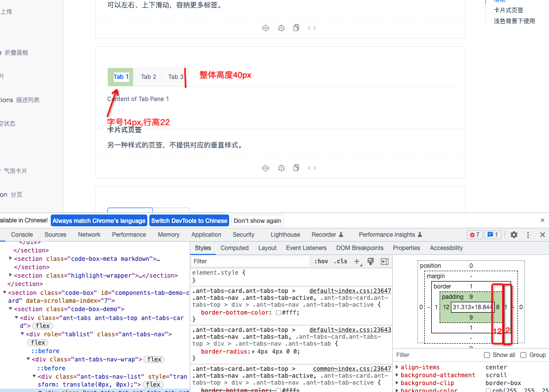Open the paintbrush rendering options in the Styles toolbar
Viewport: 549px width, 392px height.
(x=371, y=261)
